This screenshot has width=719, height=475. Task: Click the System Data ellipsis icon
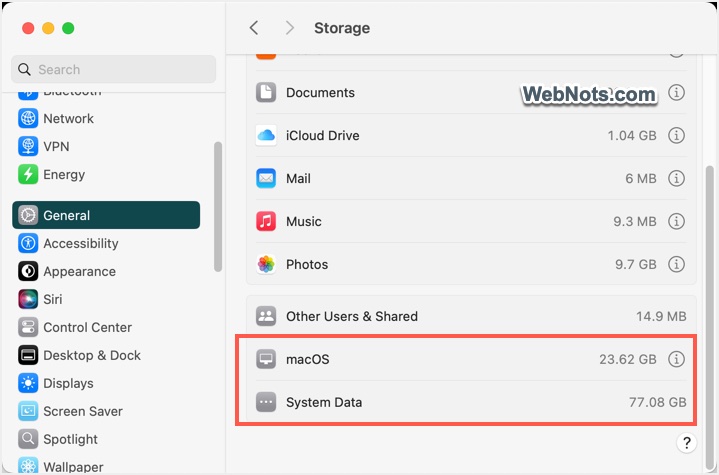coord(266,402)
